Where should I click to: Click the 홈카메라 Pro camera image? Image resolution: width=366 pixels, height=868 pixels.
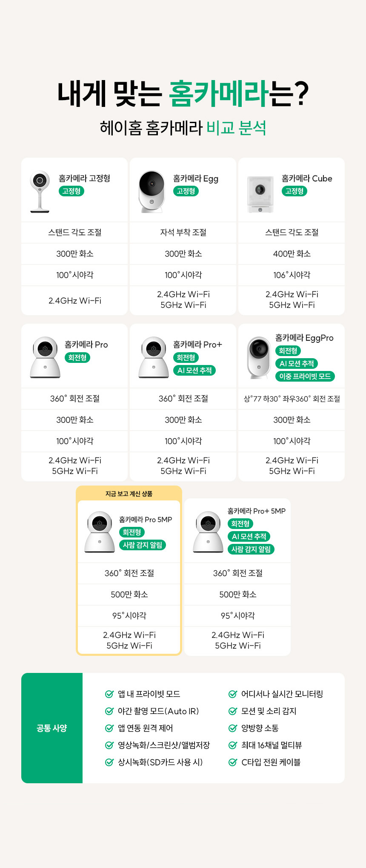click(x=45, y=357)
